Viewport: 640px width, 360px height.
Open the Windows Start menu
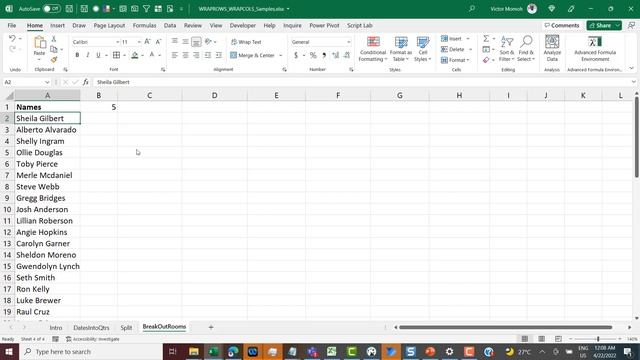pos(9,351)
